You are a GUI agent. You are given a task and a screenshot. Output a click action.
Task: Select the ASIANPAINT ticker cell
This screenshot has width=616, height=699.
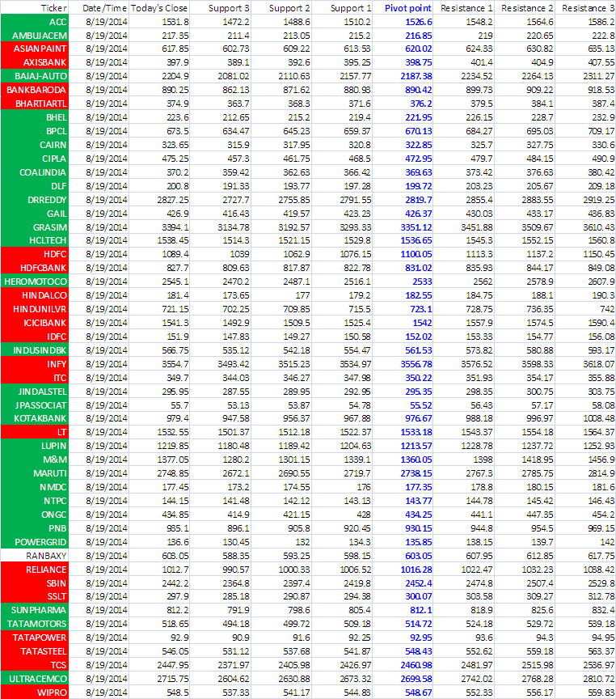(35, 49)
